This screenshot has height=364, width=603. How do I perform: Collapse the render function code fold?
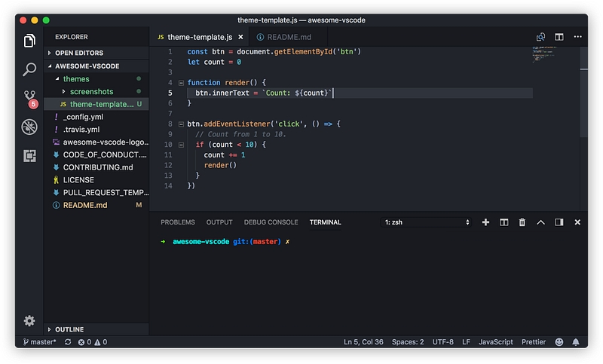pyautogui.click(x=181, y=83)
